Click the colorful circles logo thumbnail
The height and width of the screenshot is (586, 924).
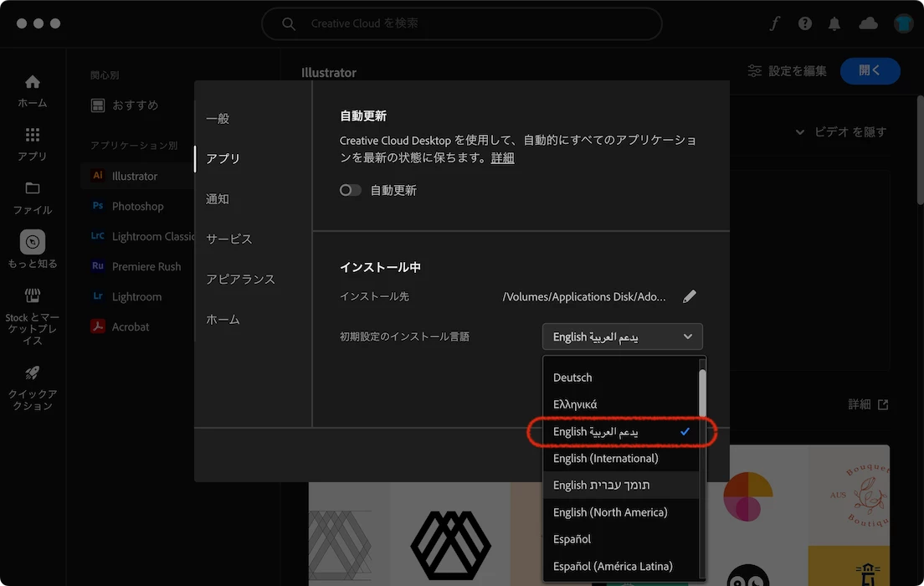pos(747,496)
